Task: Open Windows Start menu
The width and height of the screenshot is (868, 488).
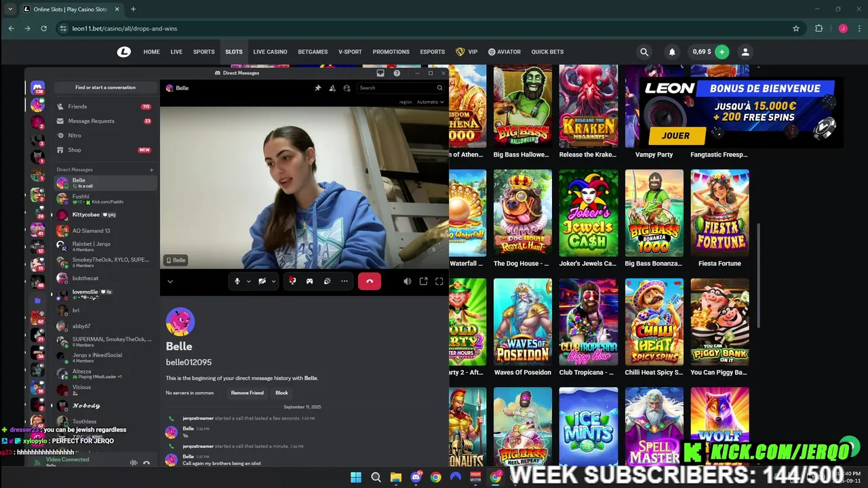Action: tap(356, 477)
